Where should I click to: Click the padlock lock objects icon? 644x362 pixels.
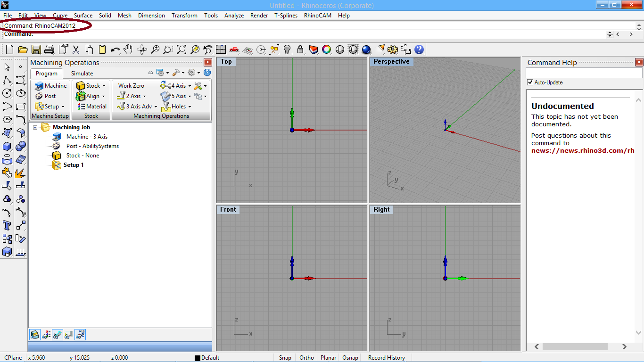[300, 49]
